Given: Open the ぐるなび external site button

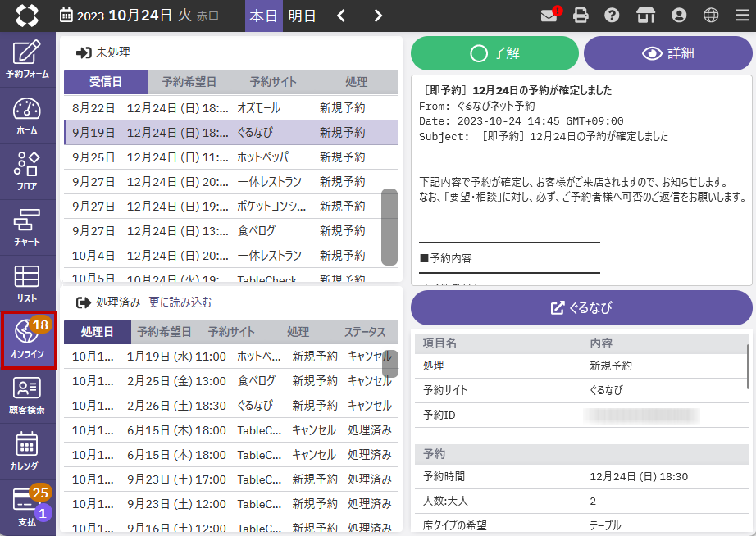Looking at the screenshot, I should pyautogui.click(x=581, y=308).
